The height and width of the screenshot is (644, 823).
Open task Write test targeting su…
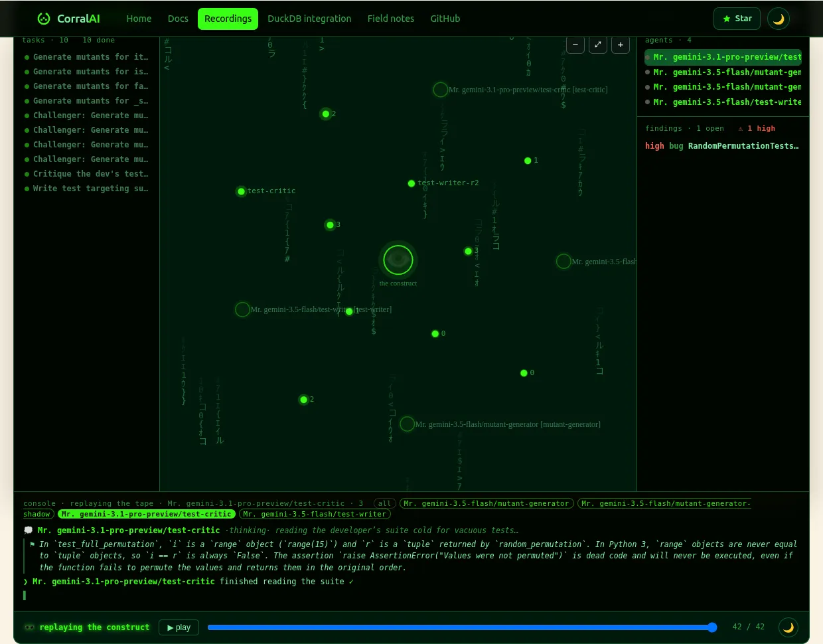click(86, 189)
